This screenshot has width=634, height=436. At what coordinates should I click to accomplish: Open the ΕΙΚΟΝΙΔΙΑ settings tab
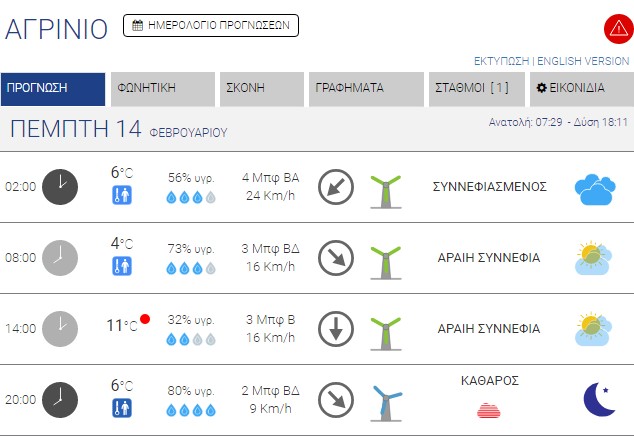point(581,88)
